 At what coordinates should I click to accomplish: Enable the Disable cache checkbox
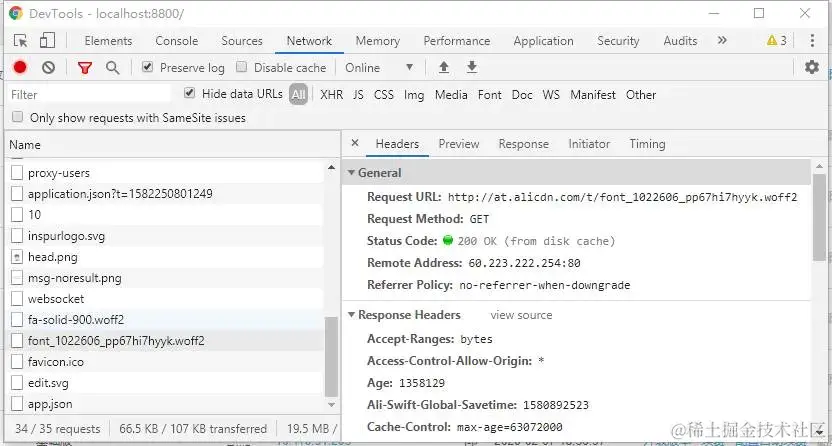[241, 67]
